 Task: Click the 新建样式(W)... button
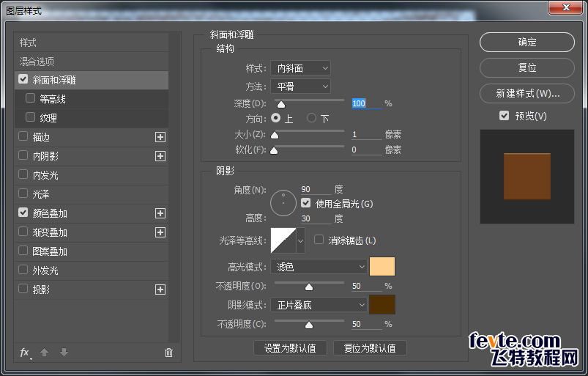click(527, 93)
